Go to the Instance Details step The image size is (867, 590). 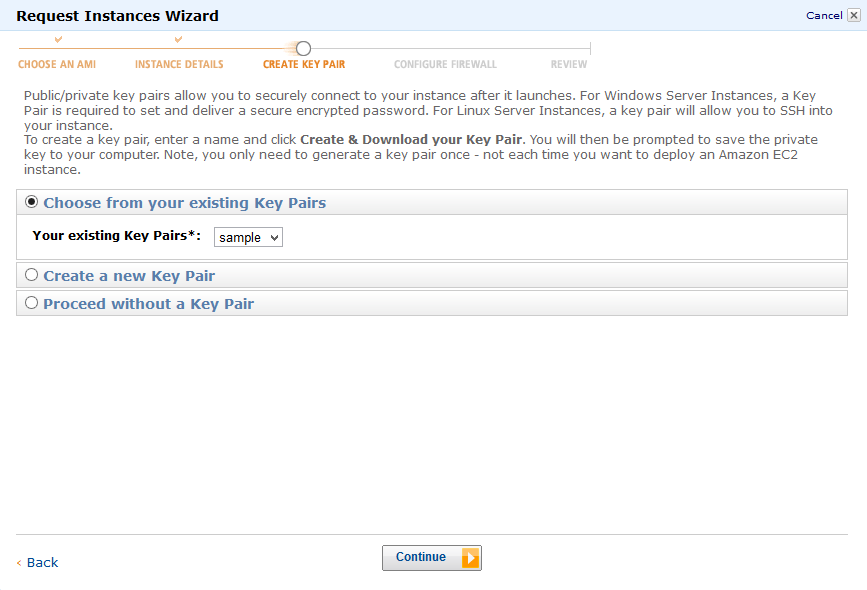tap(179, 64)
